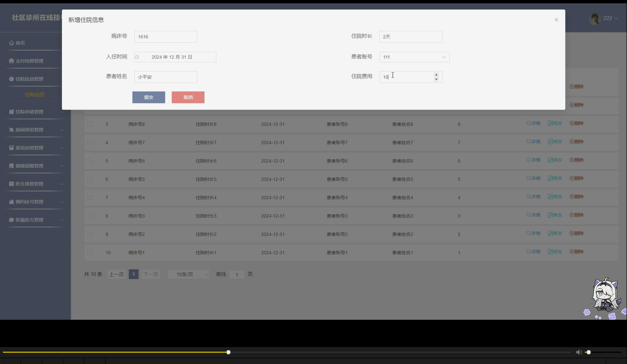Tick checkbox for row 病床号3

coord(90,216)
